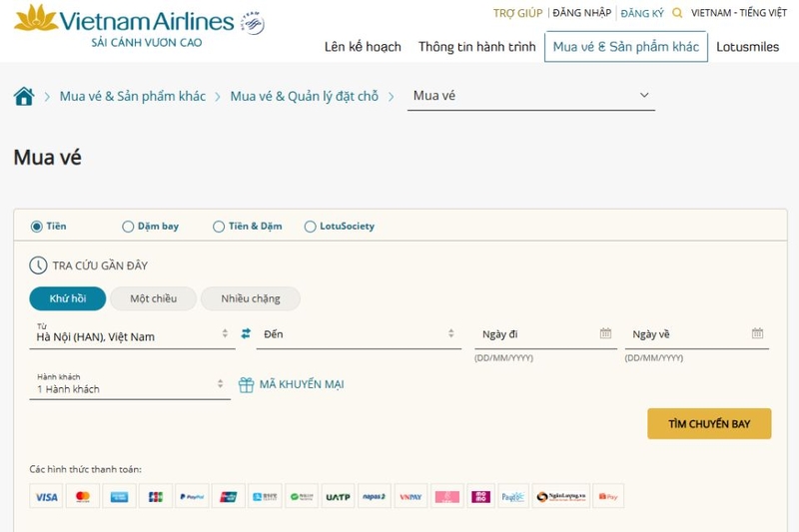
Task: Click the pink payment icon between VNPAY and MoMo
Action: click(x=446, y=496)
